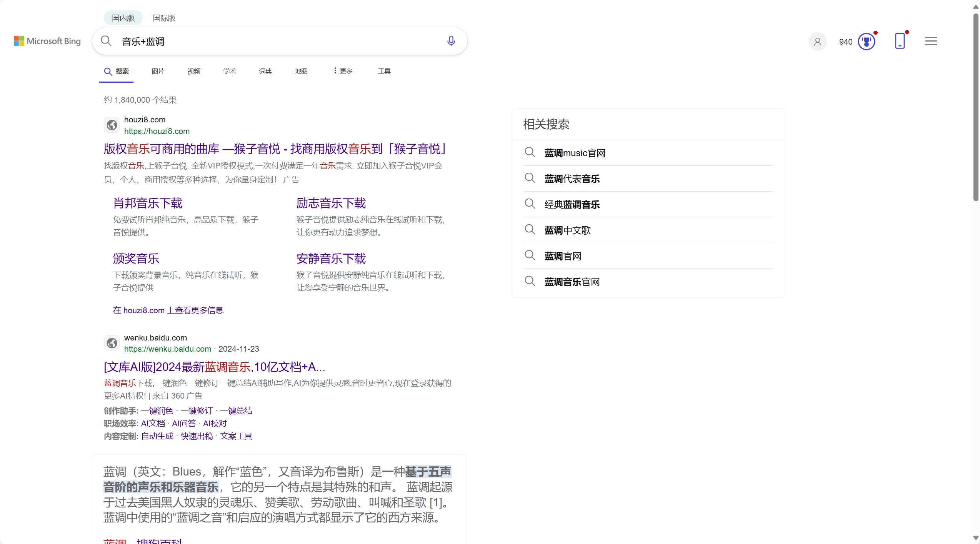Image resolution: width=980 pixels, height=544 pixels.
Task: Click the AI校对 link
Action: [215, 424]
